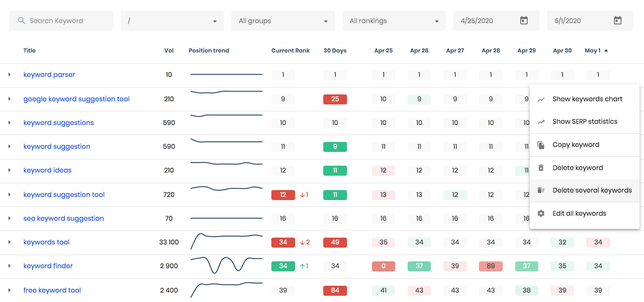Open calendar icon for 4/25/2020 date

click(x=524, y=21)
